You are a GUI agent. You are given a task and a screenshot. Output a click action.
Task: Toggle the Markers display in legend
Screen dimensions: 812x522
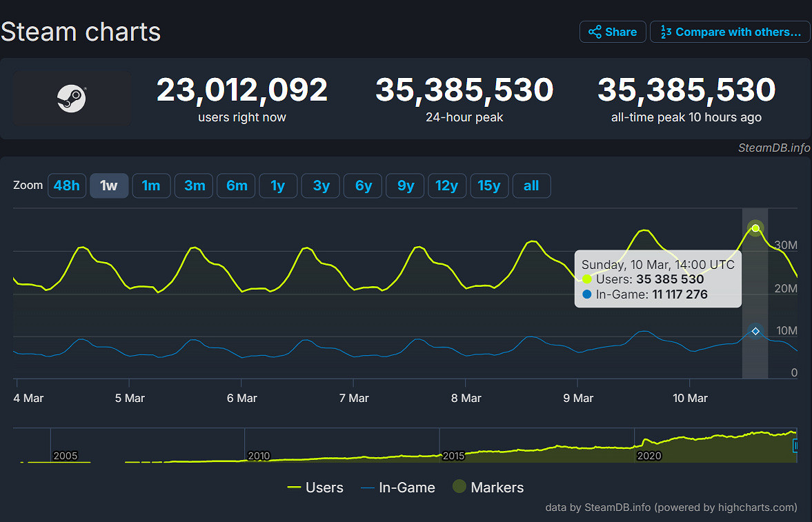point(498,487)
